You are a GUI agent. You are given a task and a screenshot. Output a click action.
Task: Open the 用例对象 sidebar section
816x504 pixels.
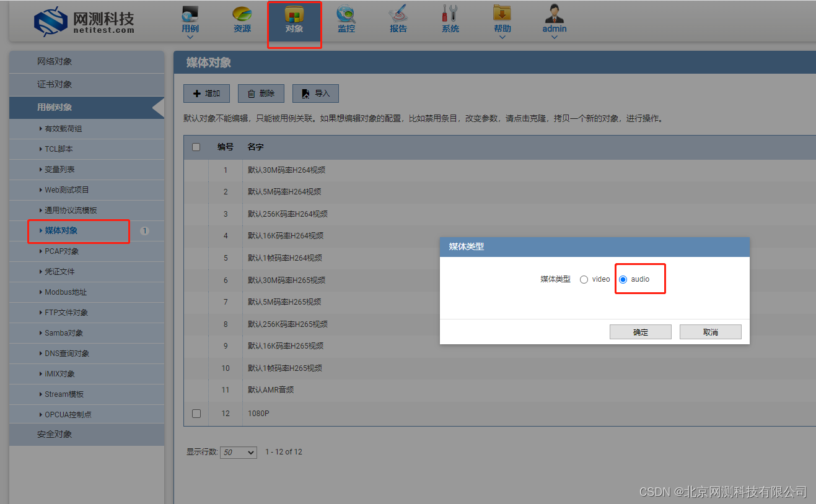click(87, 107)
